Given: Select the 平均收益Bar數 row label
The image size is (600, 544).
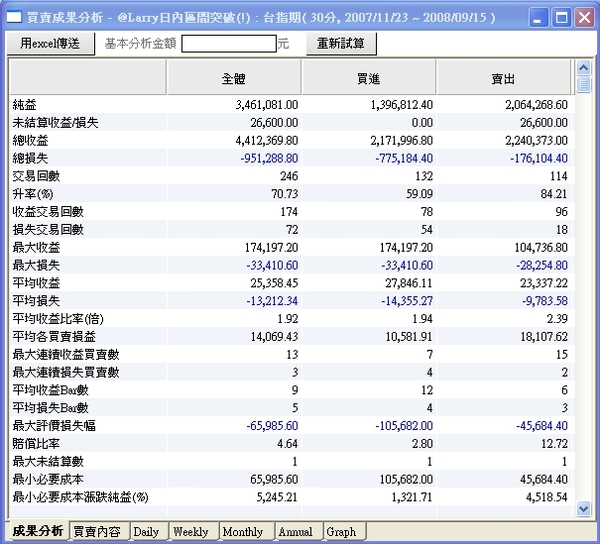Looking at the screenshot, I should (51, 390).
